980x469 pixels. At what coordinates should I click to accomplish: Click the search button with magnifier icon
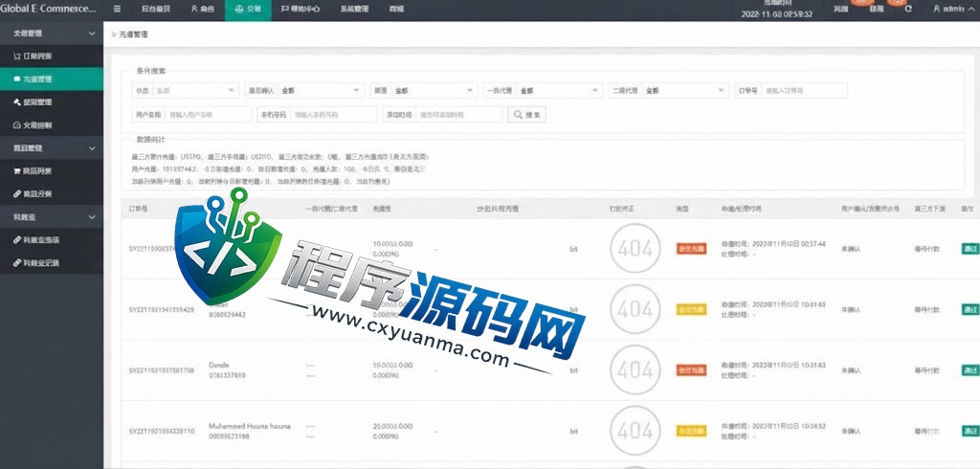pyautogui.click(x=527, y=115)
